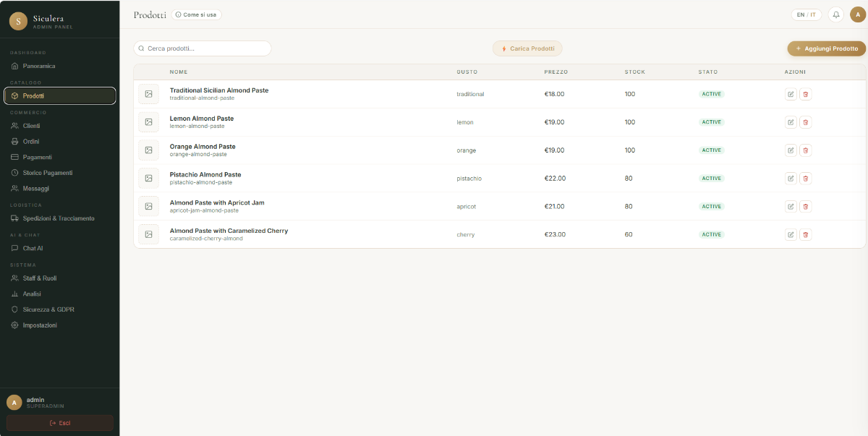Open Ordini in the sidebar

60,141
